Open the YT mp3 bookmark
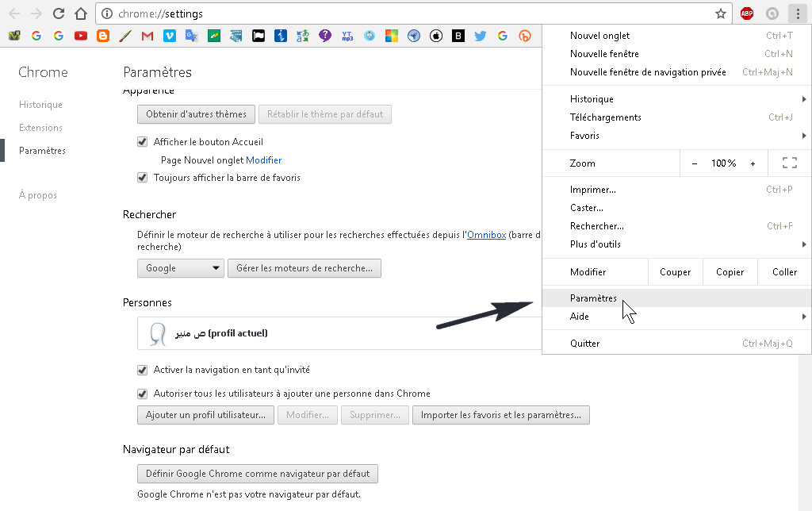This screenshot has width=812, height=511. click(x=347, y=36)
